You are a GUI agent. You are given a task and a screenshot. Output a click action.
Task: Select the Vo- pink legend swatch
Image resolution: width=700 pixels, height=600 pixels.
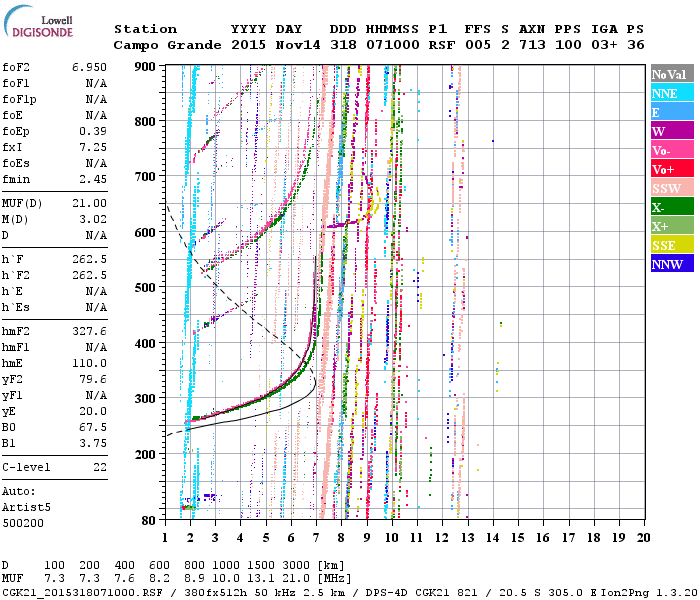pyautogui.click(x=672, y=150)
